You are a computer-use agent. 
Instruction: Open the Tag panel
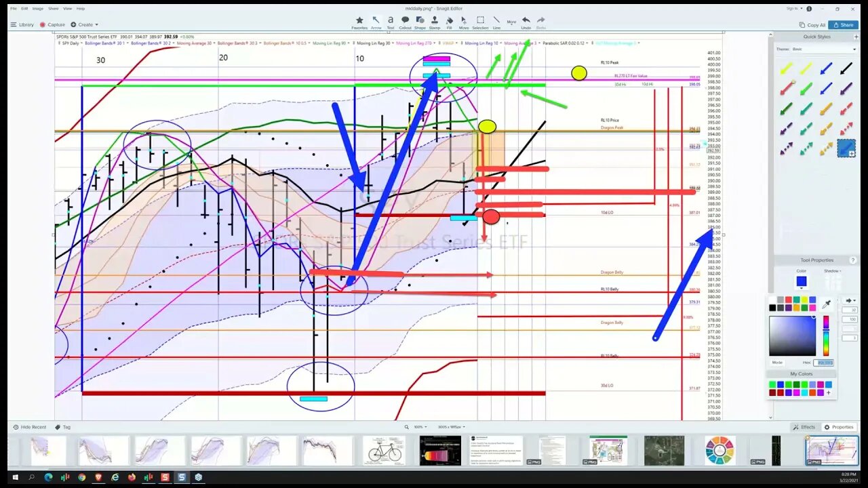point(63,427)
